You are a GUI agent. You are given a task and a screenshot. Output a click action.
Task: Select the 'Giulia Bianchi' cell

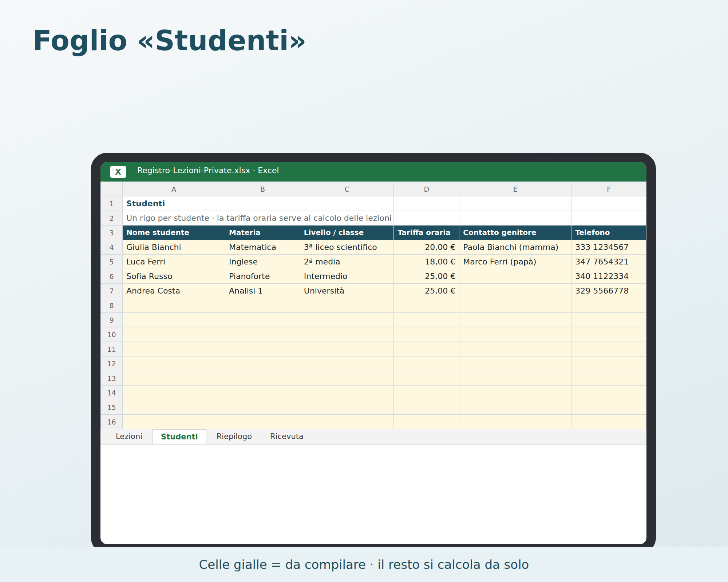click(174, 247)
